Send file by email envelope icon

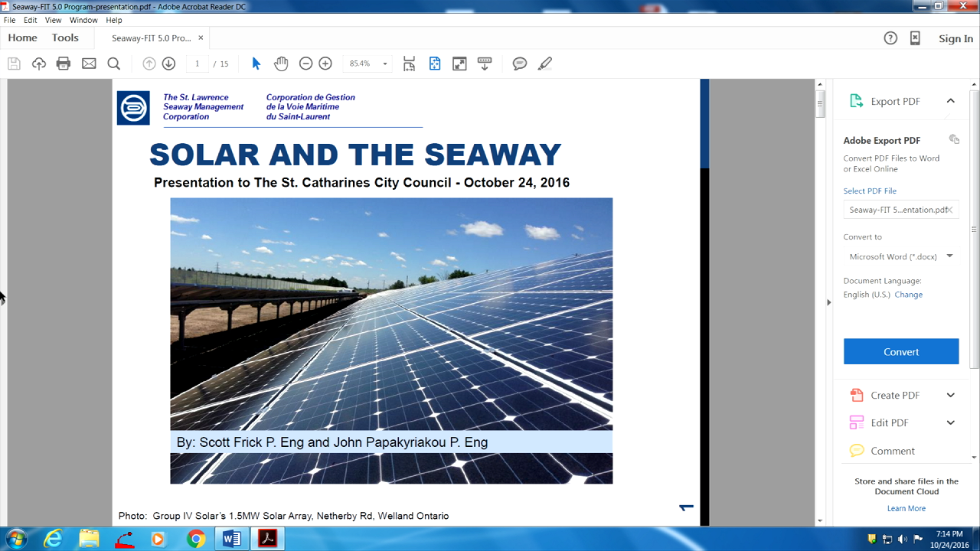point(89,64)
